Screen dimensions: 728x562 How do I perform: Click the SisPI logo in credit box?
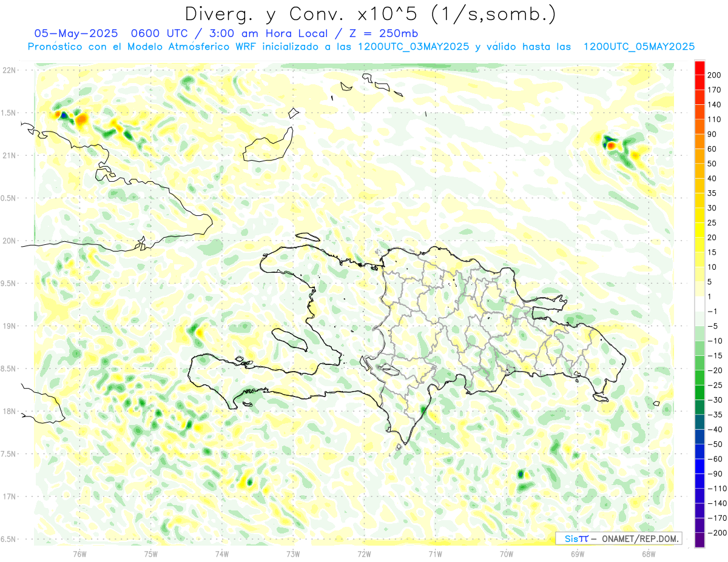pos(576,538)
